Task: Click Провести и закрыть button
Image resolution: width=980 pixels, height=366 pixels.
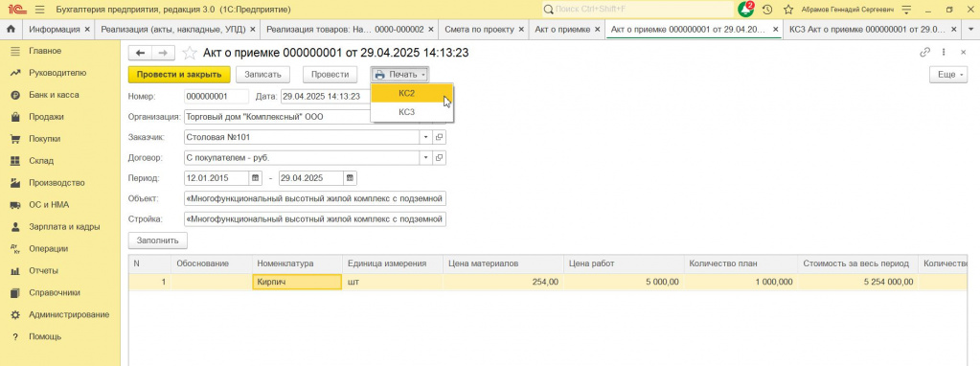Action: [x=179, y=75]
